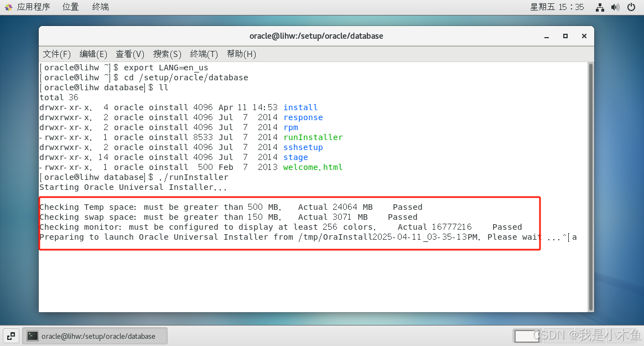Open the 终端(T) menu in terminal window
This screenshot has width=644, height=346.
click(204, 54)
